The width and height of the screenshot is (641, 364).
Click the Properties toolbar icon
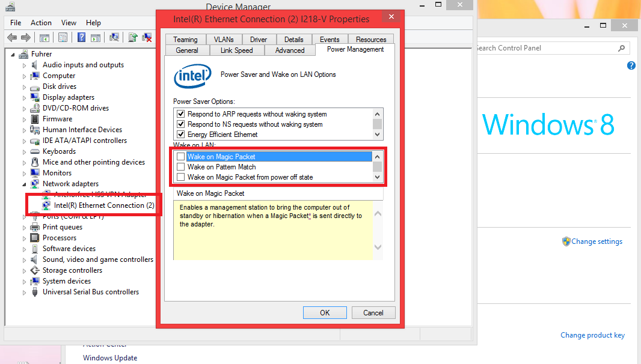(63, 37)
